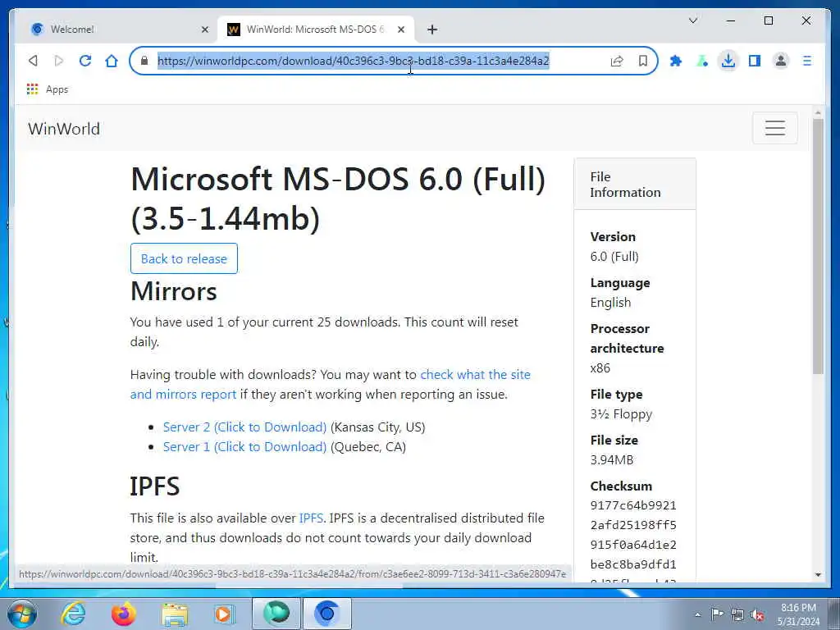Open the browser main menu icon
The width and height of the screenshot is (840, 630).
point(807,61)
